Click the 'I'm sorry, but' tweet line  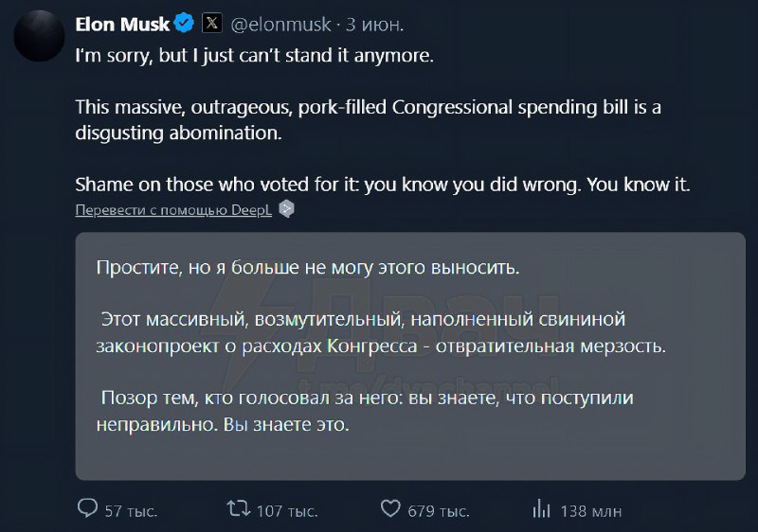[x=254, y=56]
